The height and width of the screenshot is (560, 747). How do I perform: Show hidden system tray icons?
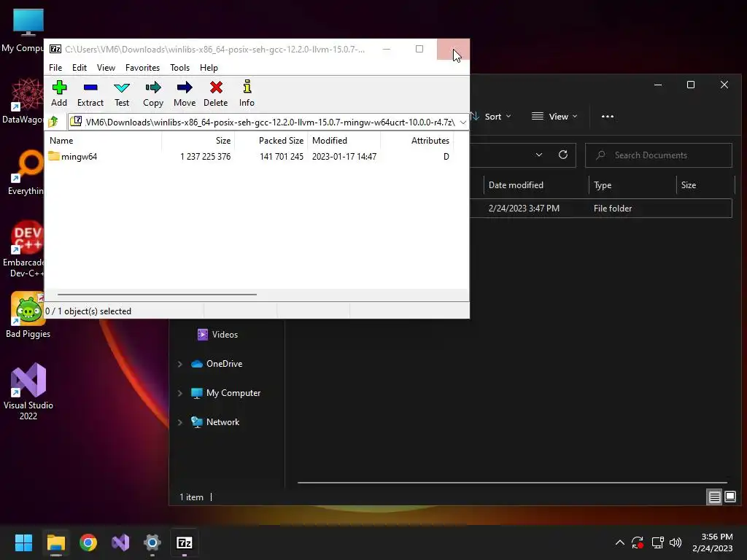pyautogui.click(x=620, y=542)
